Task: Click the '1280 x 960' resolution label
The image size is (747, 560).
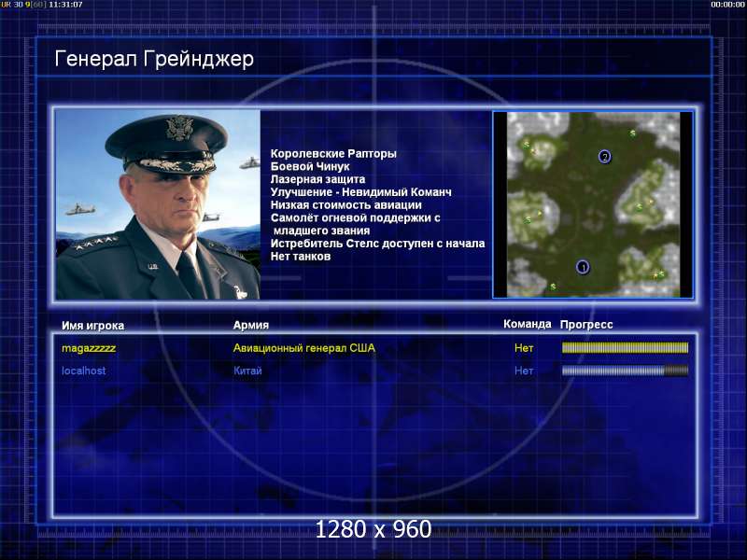Action: (373, 529)
